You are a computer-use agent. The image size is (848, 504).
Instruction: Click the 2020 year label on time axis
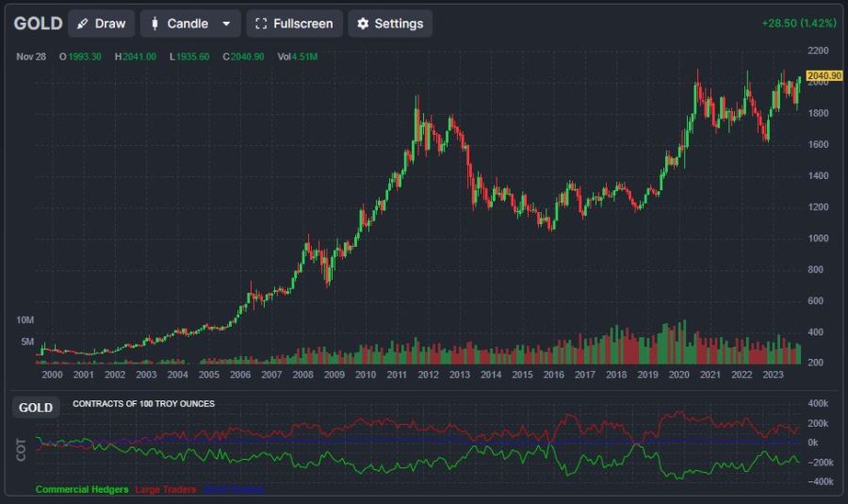(678, 374)
